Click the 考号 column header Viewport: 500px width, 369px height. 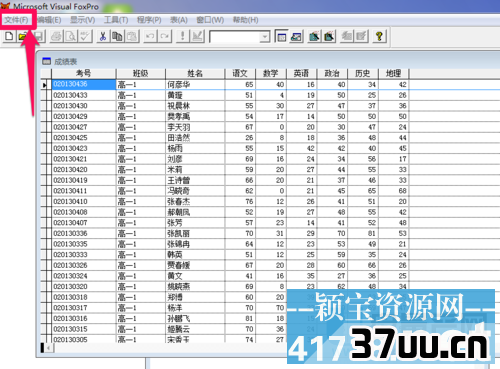pyautogui.click(x=84, y=74)
